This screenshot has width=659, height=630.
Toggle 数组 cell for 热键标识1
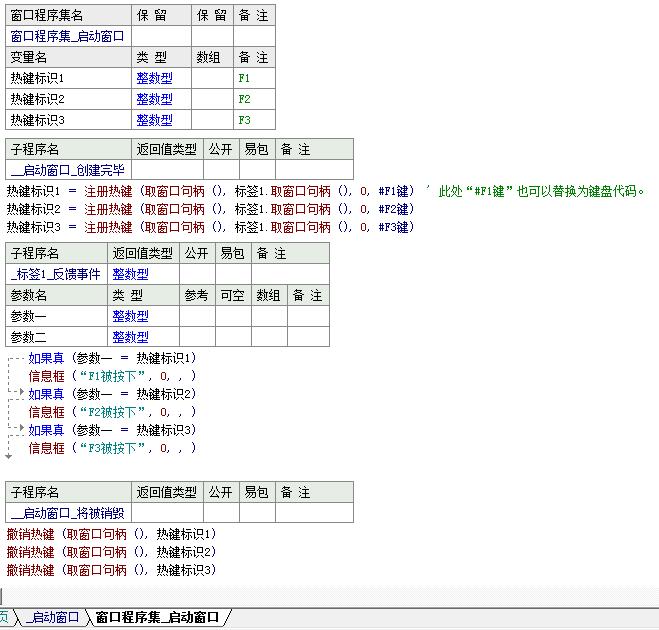point(212,78)
